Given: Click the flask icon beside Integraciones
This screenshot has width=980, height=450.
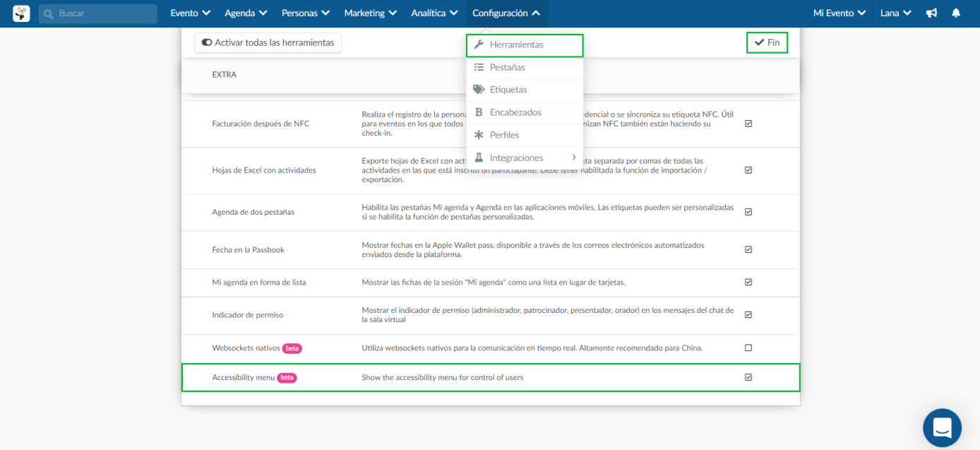Looking at the screenshot, I should [x=478, y=158].
